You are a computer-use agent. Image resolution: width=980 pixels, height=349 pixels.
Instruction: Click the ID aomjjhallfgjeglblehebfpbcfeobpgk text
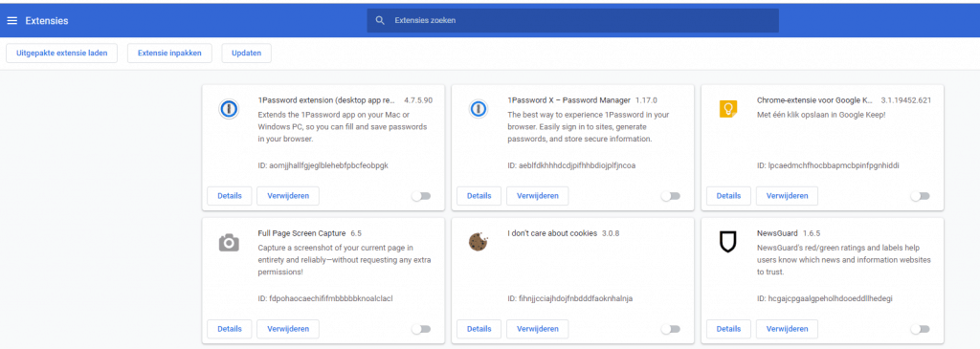[323, 165]
